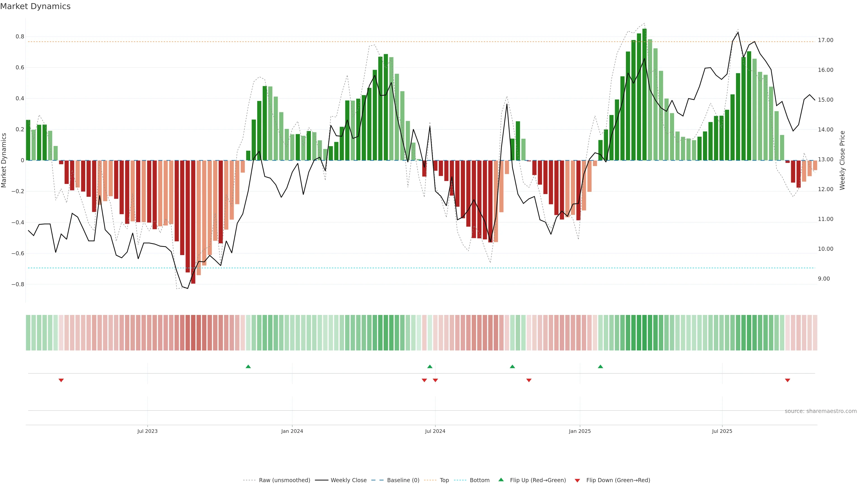Hide the Top threshold line via legend
Image resolution: width=868 pixels, height=488 pixels.
click(x=444, y=480)
